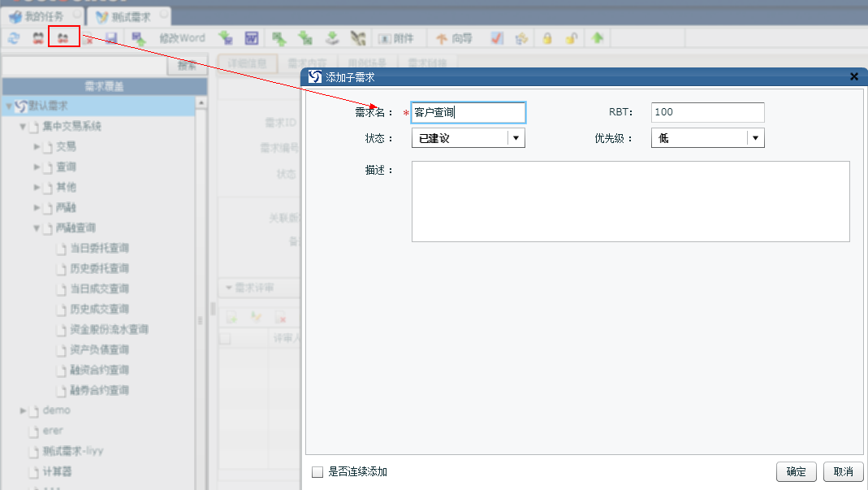This screenshot has height=490, width=868.
Task: Click the 描述 description text area
Action: (x=630, y=202)
